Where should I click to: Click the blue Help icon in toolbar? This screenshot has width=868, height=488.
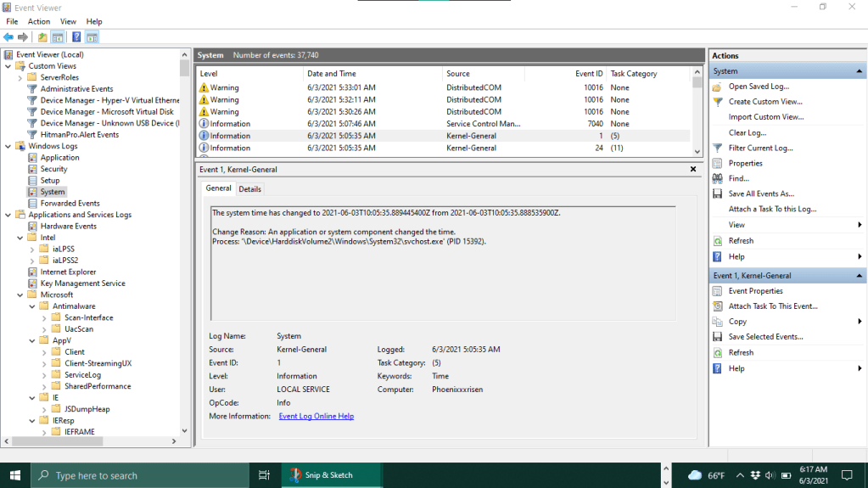click(x=76, y=37)
